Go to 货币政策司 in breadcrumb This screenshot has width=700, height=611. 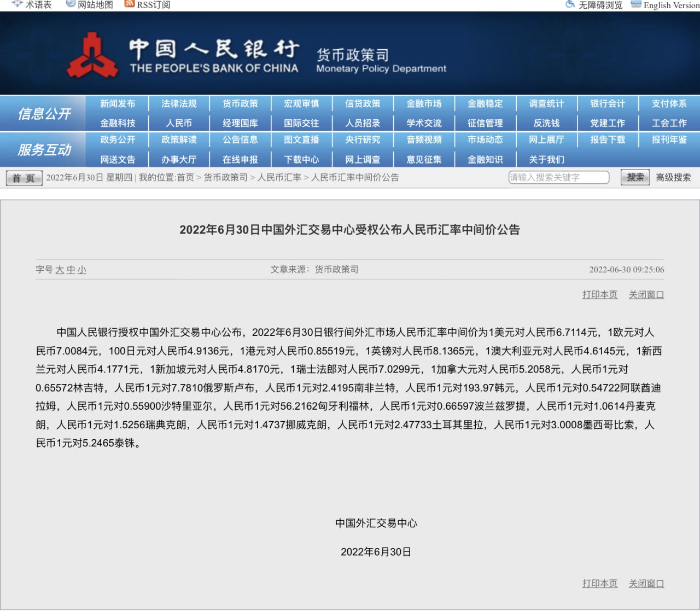[x=225, y=177]
